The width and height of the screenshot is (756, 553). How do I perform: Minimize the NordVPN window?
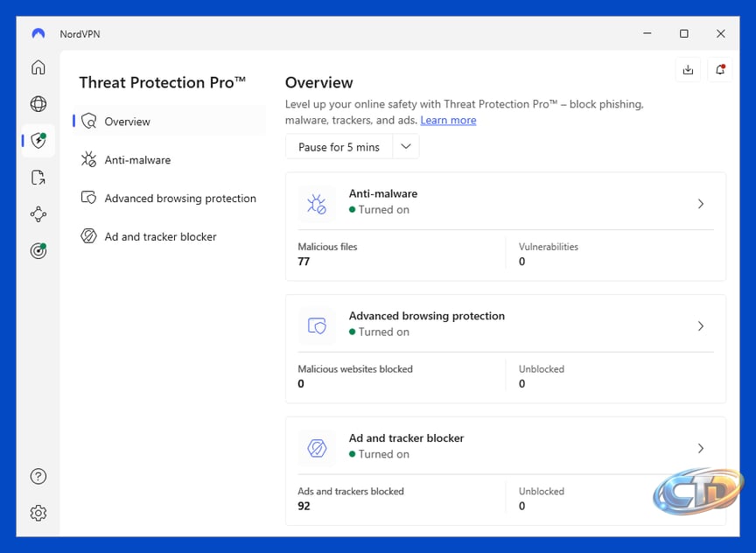647,34
